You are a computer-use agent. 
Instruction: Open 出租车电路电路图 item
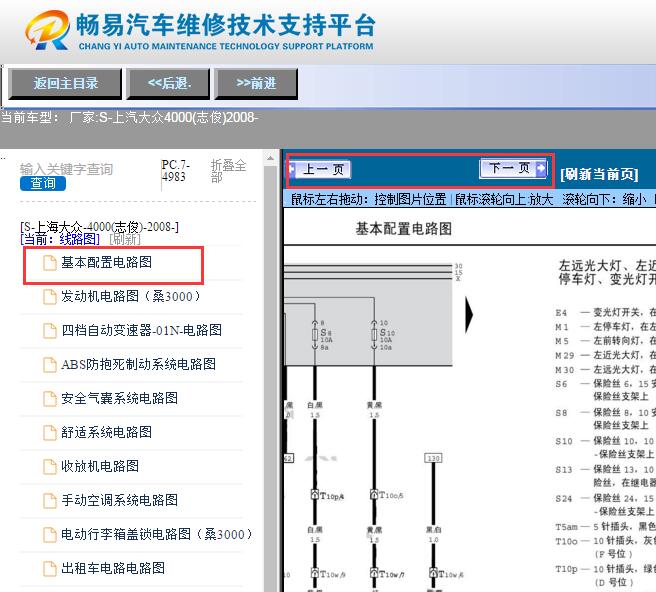point(113,568)
